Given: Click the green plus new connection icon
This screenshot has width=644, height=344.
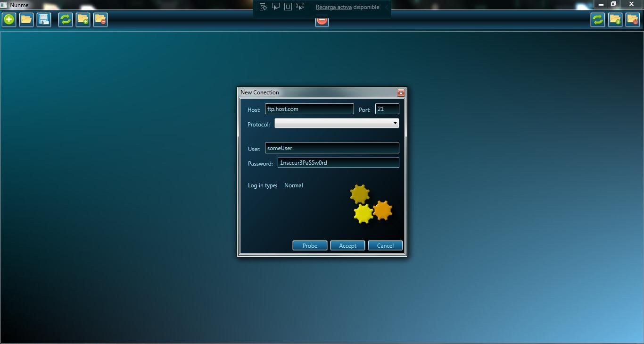Looking at the screenshot, I should pos(9,20).
